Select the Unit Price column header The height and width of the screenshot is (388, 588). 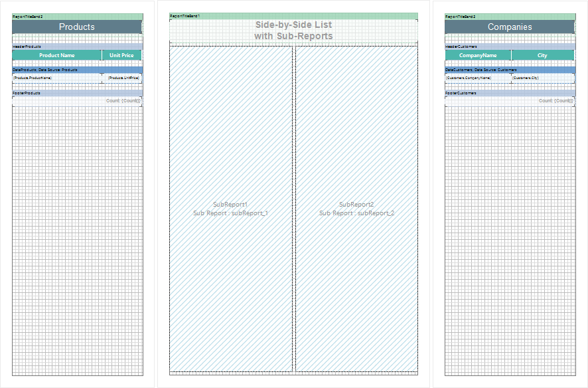pos(122,55)
